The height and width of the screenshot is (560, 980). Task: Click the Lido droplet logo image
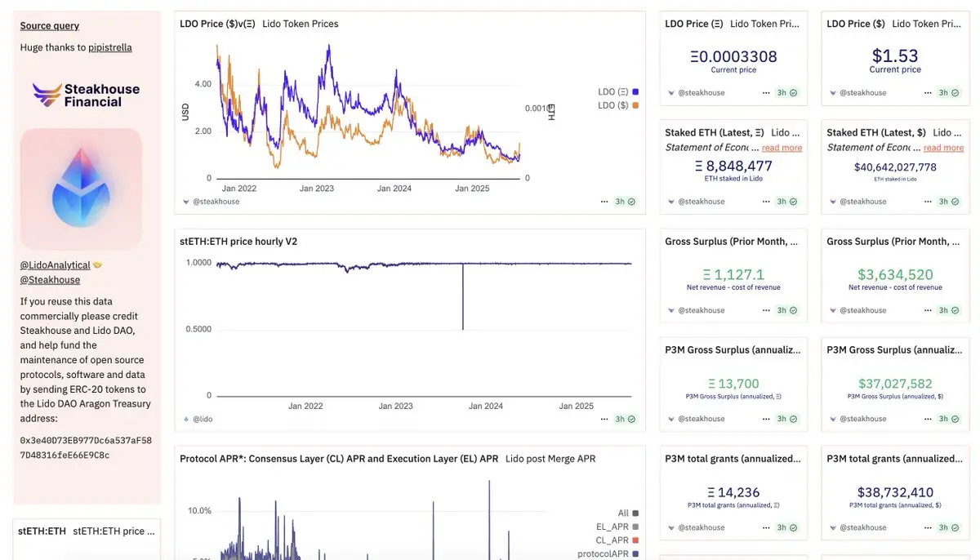point(81,189)
